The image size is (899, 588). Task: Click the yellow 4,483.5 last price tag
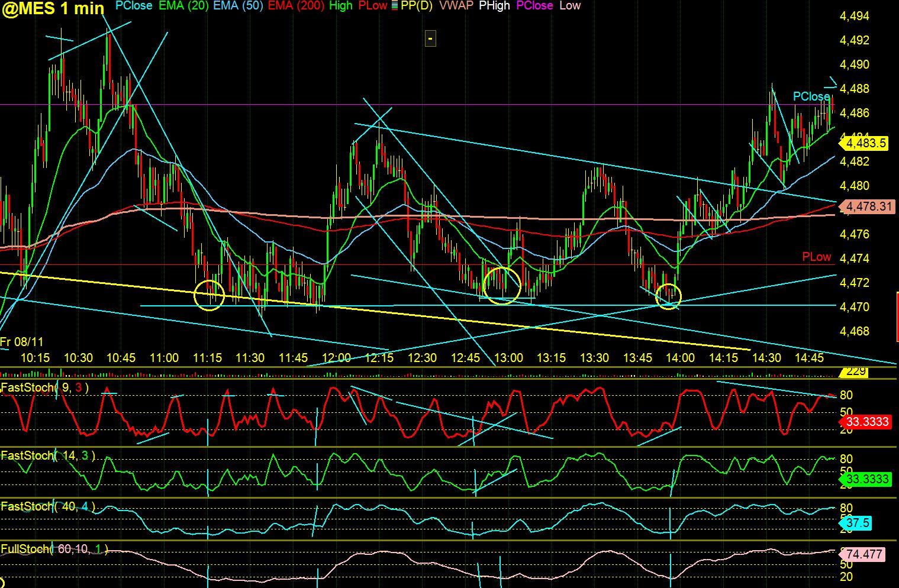[865, 143]
